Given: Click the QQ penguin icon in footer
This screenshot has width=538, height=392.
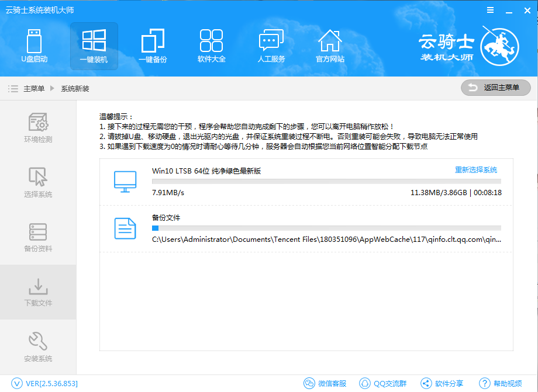Looking at the screenshot, I should pyautogui.click(x=365, y=383).
